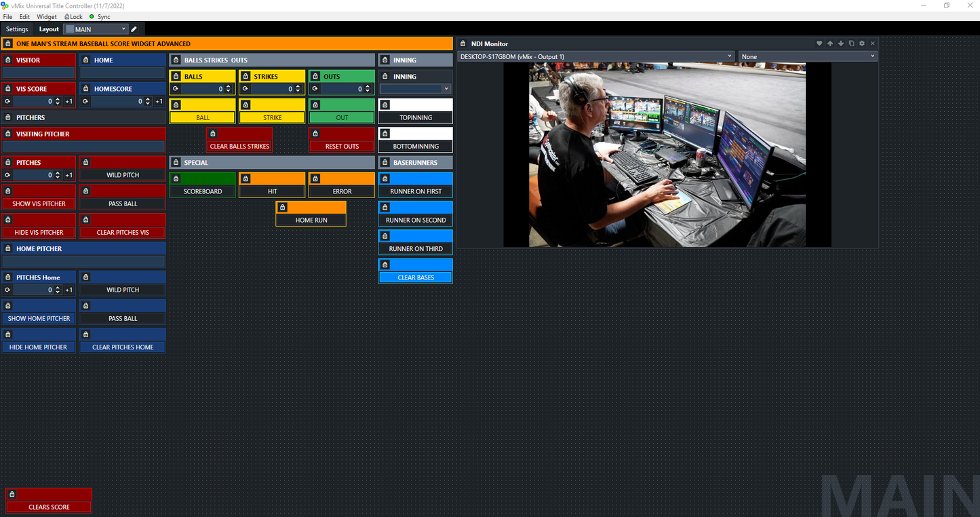The height and width of the screenshot is (517, 980).
Task: Switch to the Settings tab
Action: [x=16, y=29]
